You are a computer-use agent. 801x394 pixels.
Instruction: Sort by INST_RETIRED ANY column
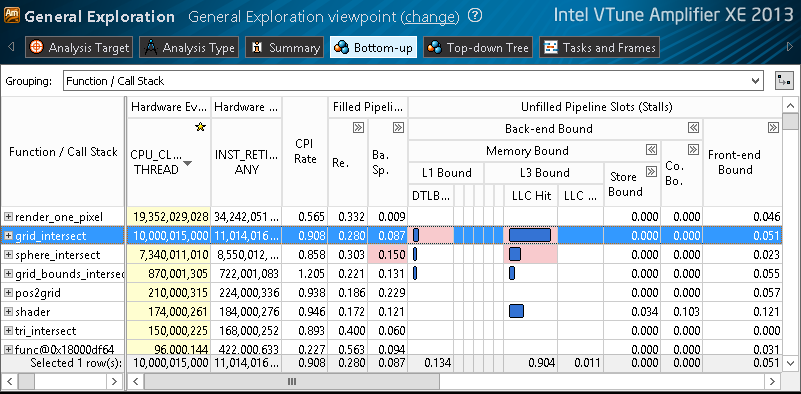[246, 162]
